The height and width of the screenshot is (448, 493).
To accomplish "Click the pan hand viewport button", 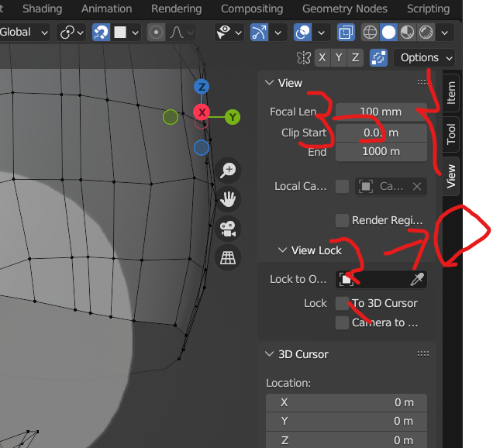I will coord(228,199).
